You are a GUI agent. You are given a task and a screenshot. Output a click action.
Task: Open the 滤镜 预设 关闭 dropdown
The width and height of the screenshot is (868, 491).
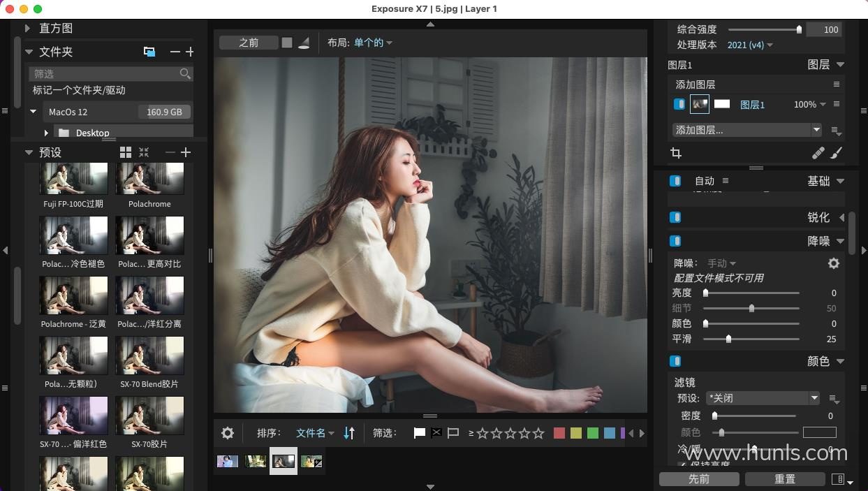click(763, 398)
